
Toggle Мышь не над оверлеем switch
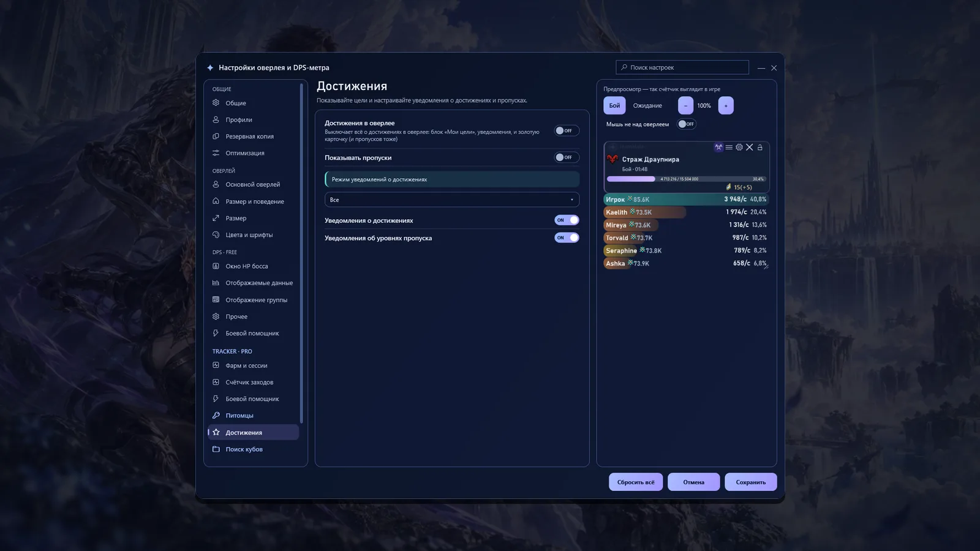click(686, 124)
